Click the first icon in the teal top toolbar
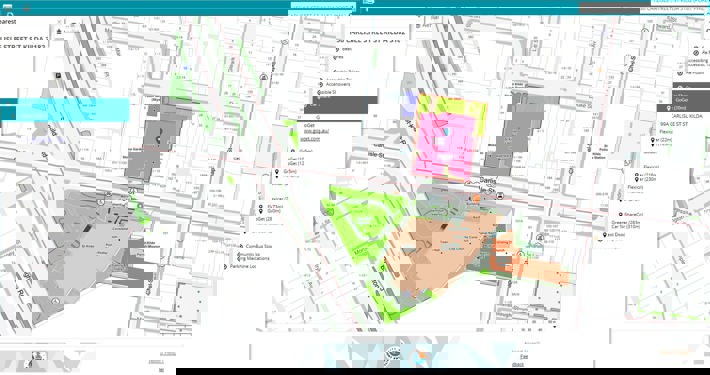This screenshot has height=375, width=710. pos(8,7)
